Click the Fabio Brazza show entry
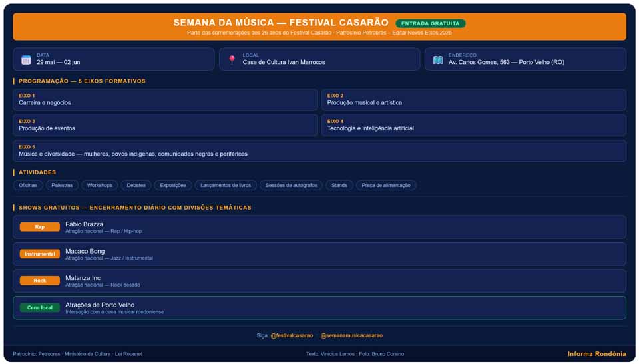The width and height of the screenshot is (639, 364). coord(319,227)
